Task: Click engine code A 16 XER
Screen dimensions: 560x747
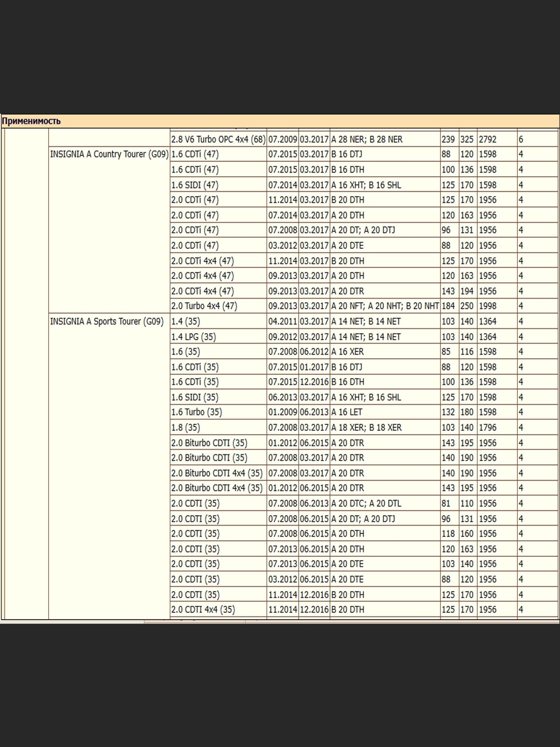Action: (x=347, y=352)
